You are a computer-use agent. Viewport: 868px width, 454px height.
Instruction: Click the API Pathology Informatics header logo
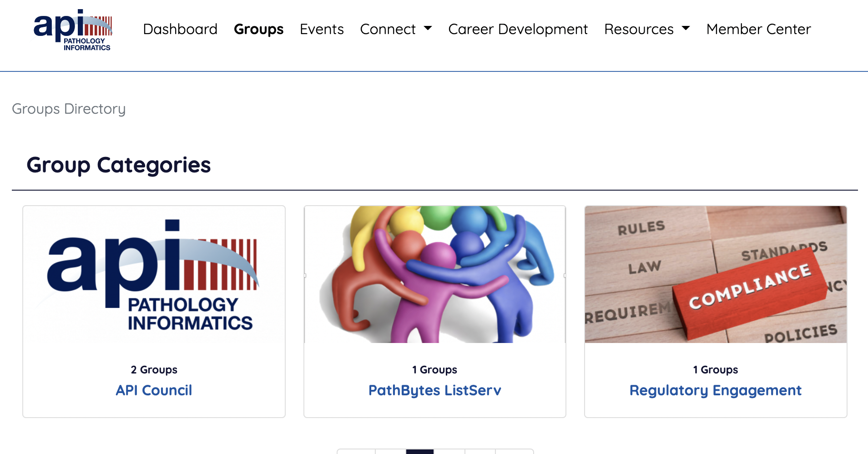[x=72, y=30]
